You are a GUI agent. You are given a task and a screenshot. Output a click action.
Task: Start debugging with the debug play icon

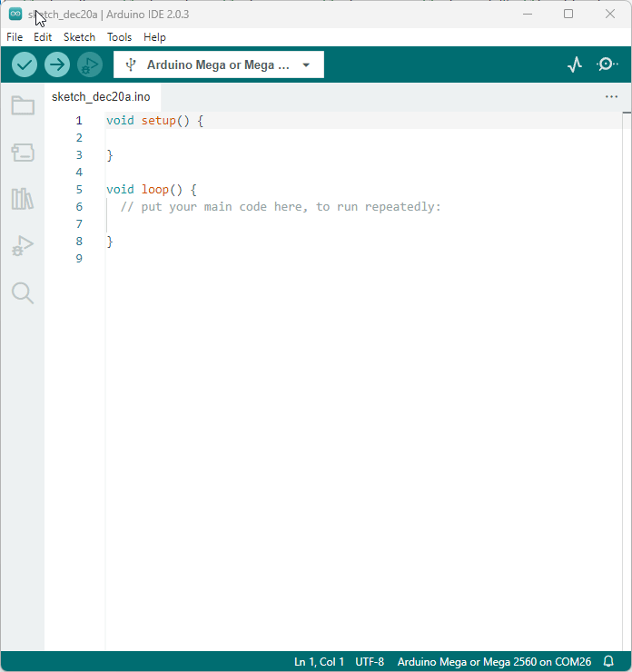tap(89, 64)
